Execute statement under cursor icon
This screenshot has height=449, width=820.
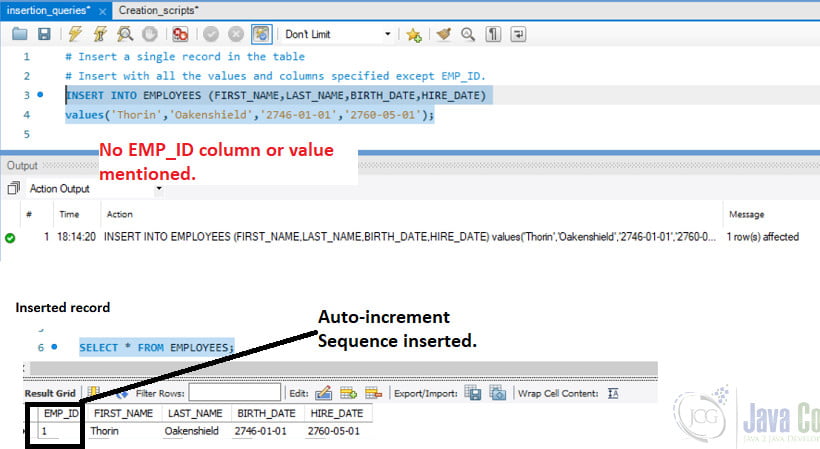(100, 34)
